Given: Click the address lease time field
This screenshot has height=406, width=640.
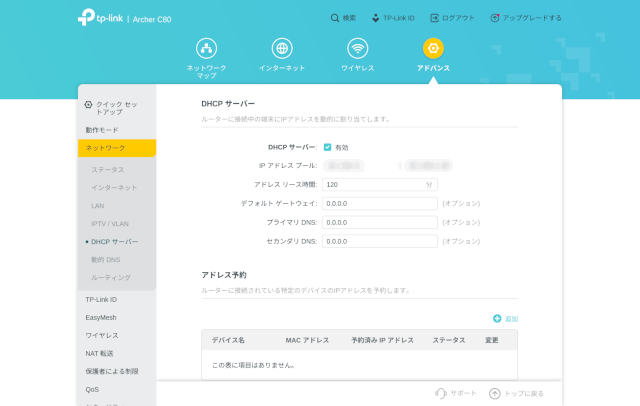Looking at the screenshot, I should (x=380, y=184).
